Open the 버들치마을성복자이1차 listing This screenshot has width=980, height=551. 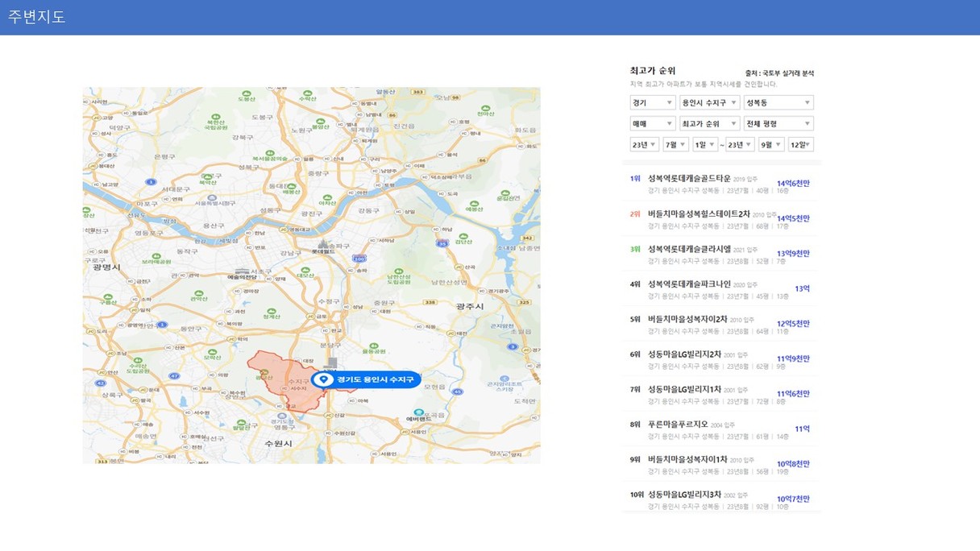click(721, 464)
